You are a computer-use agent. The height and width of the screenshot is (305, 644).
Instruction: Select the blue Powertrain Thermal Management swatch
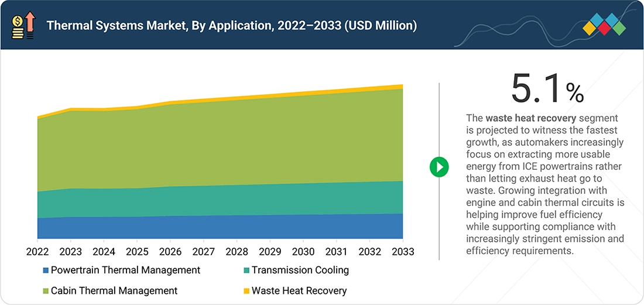pos(46,270)
